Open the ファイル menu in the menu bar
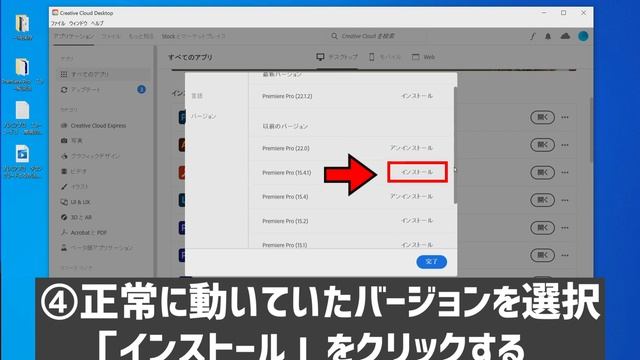 click(58, 24)
